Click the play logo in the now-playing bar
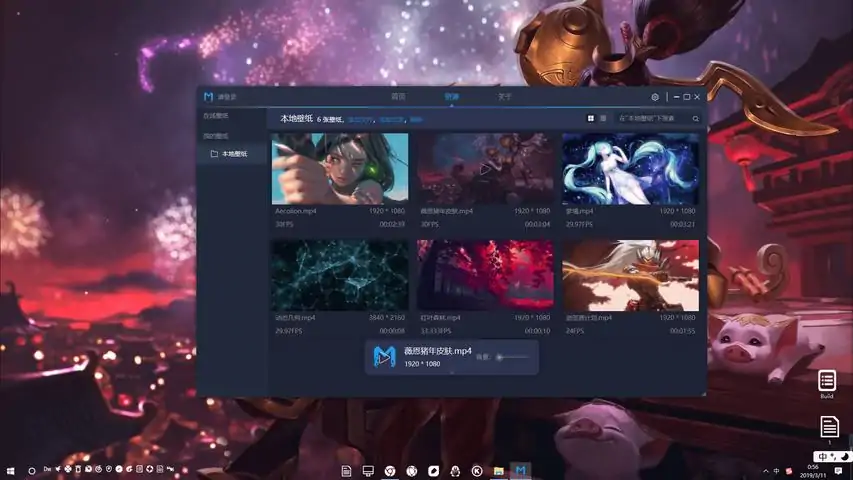This screenshot has height=480, width=853. click(x=385, y=357)
